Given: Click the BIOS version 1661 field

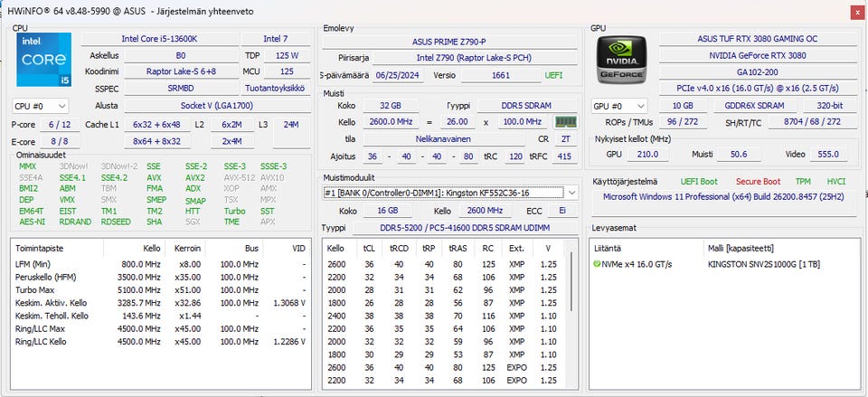Looking at the screenshot, I should 500,75.
